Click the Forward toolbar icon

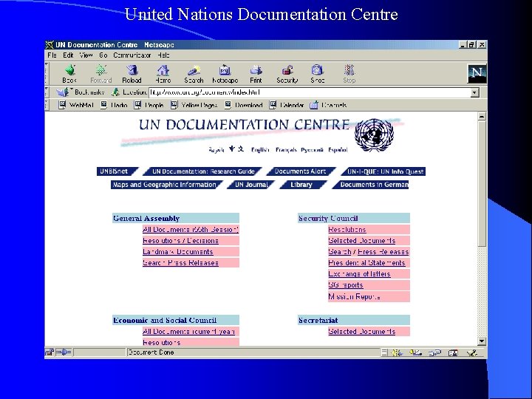100,70
